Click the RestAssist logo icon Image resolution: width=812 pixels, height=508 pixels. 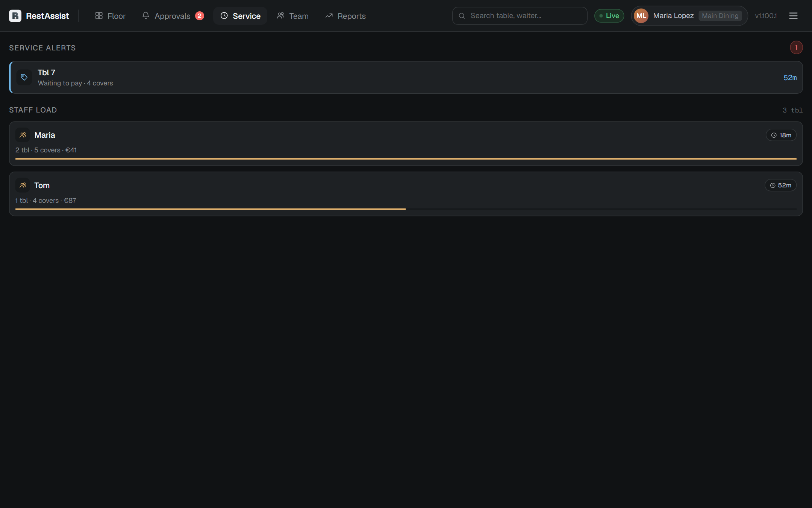15,16
